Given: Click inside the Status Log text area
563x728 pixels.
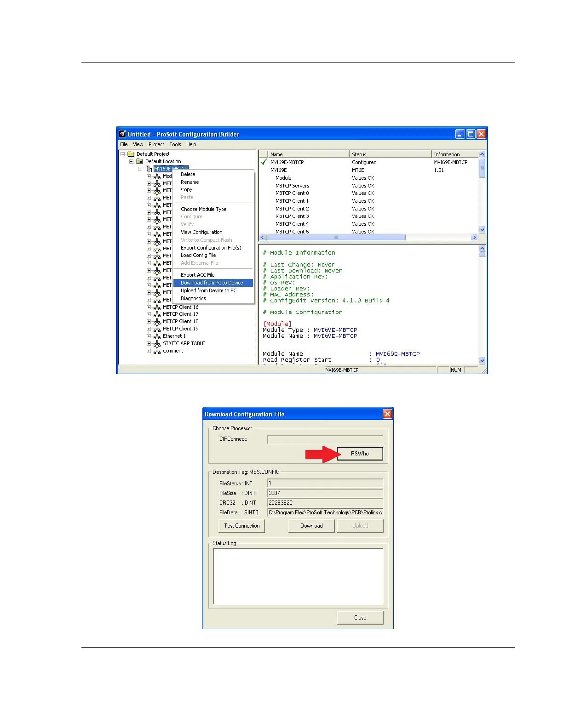Looking at the screenshot, I should [298, 576].
